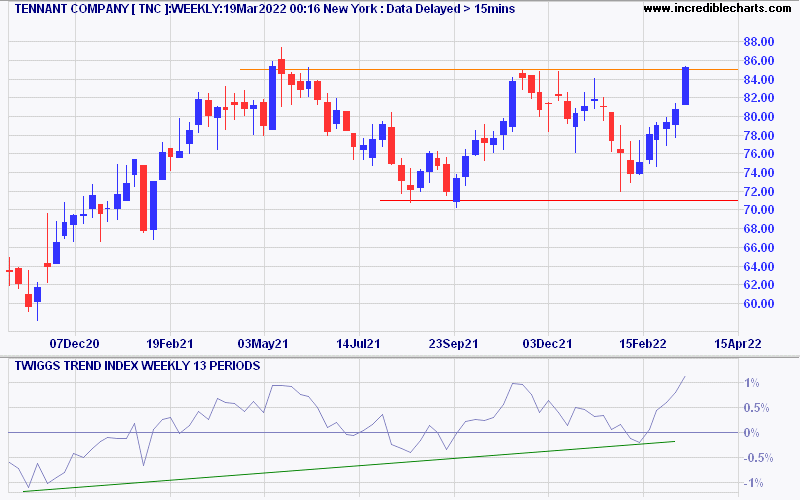The height and width of the screenshot is (500, 800).
Task: Click the 62.00 price axis label
Action: (x=758, y=285)
